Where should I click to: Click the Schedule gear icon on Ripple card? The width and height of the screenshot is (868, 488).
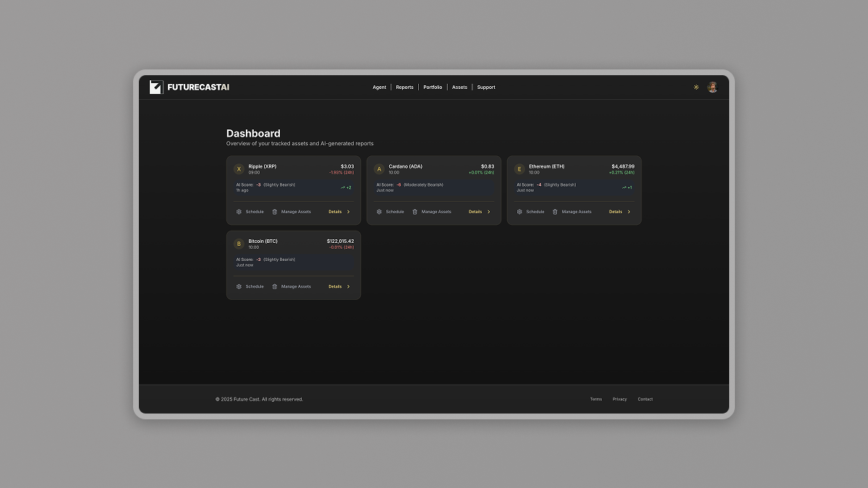point(239,212)
